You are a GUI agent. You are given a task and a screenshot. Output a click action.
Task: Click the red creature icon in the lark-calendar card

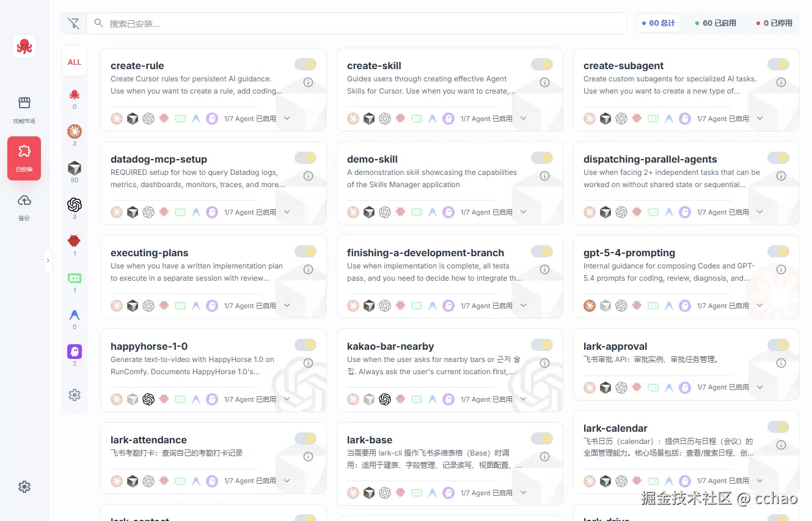tap(637, 481)
